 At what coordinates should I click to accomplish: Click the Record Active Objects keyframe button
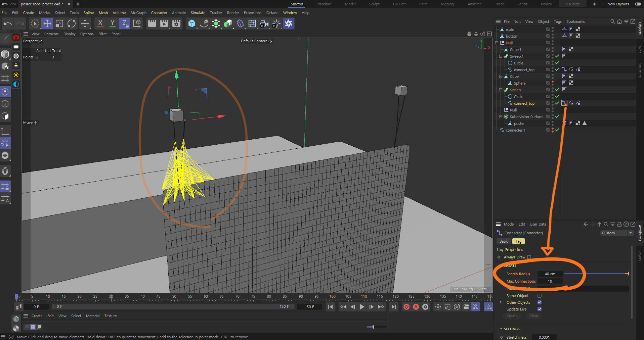pyautogui.click(x=406, y=307)
